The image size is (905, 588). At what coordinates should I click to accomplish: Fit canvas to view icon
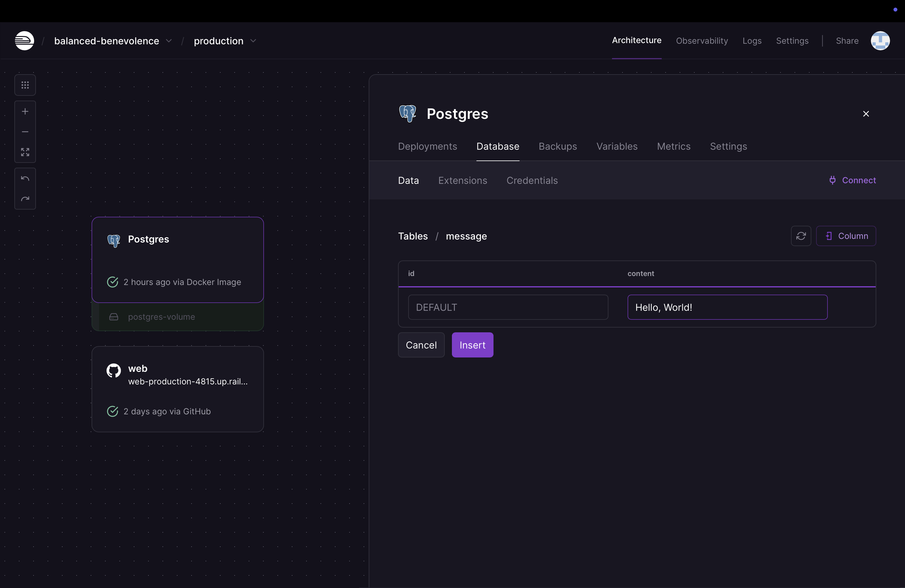(25, 152)
